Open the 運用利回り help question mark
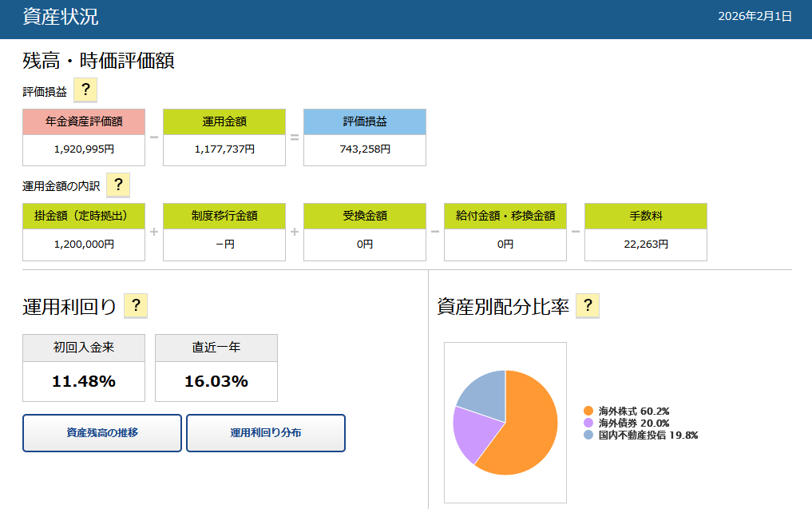Screen dimensions: 812x509 coord(136,305)
